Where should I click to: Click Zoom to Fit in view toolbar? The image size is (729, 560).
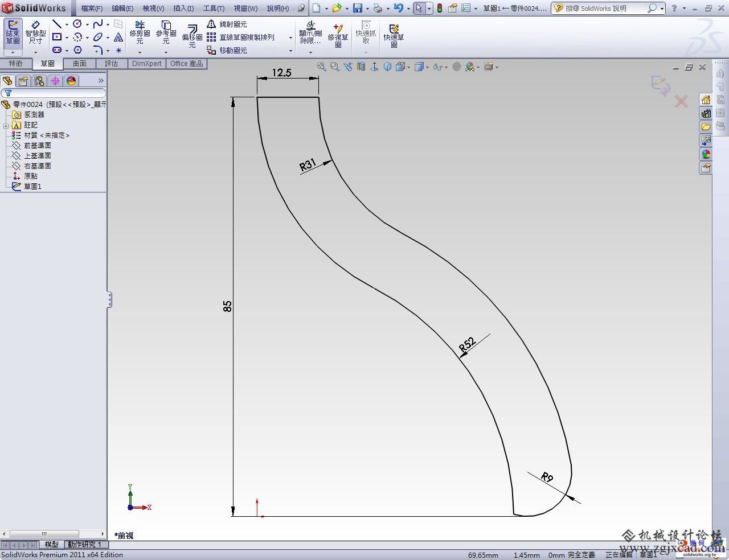coord(322,67)
